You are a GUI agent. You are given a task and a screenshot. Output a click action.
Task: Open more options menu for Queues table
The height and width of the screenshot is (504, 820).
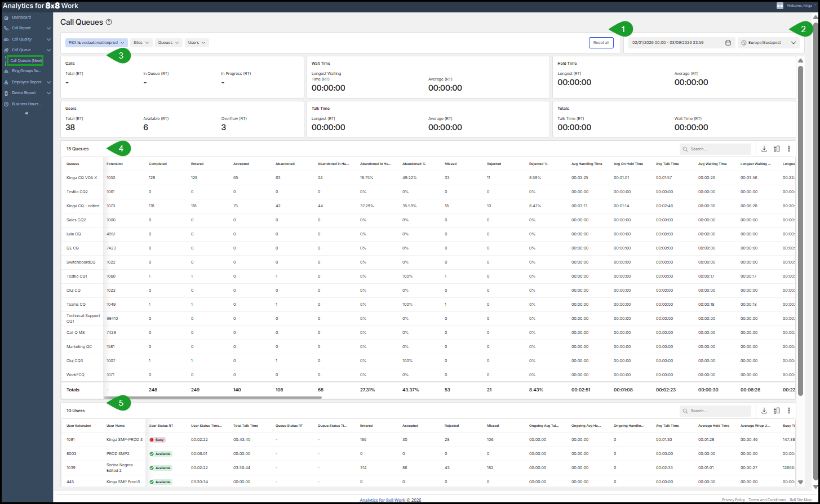[789, 149]
